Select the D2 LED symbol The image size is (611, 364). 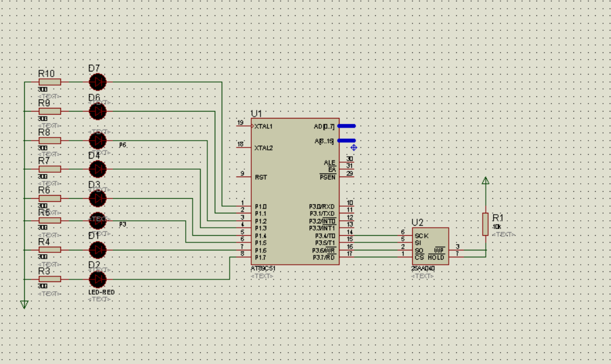click(x=98, y=279)
